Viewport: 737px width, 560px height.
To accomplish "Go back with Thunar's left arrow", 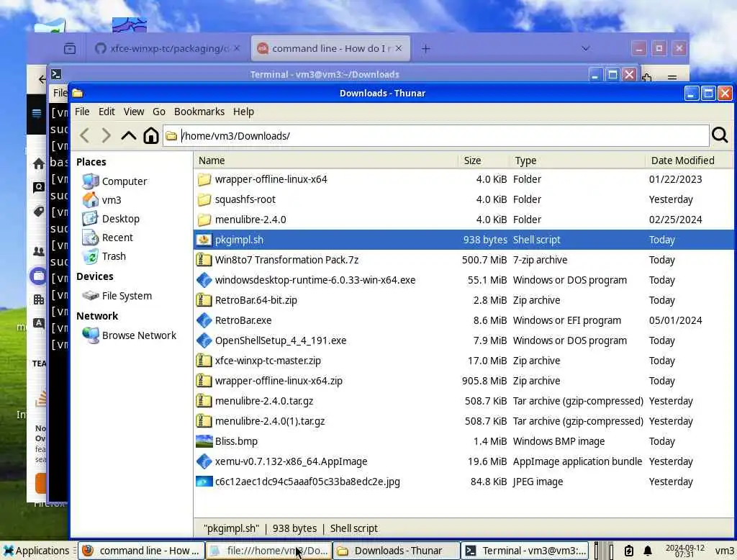I will 85,136.
